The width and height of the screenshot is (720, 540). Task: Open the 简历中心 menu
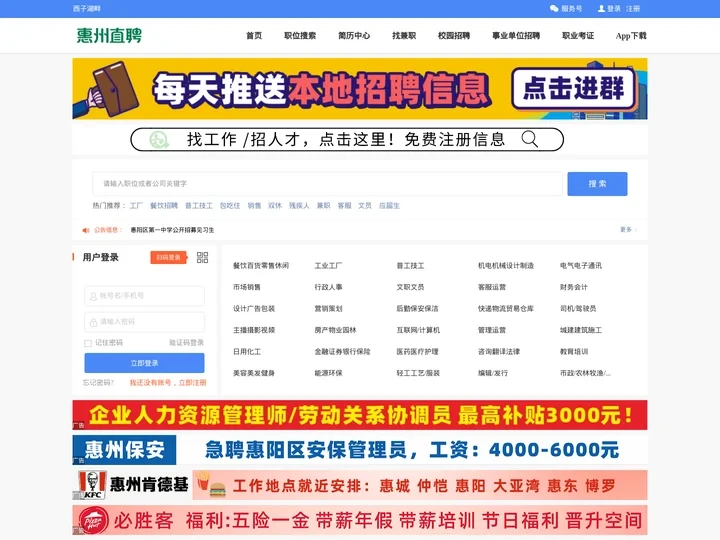pos(354,35)
